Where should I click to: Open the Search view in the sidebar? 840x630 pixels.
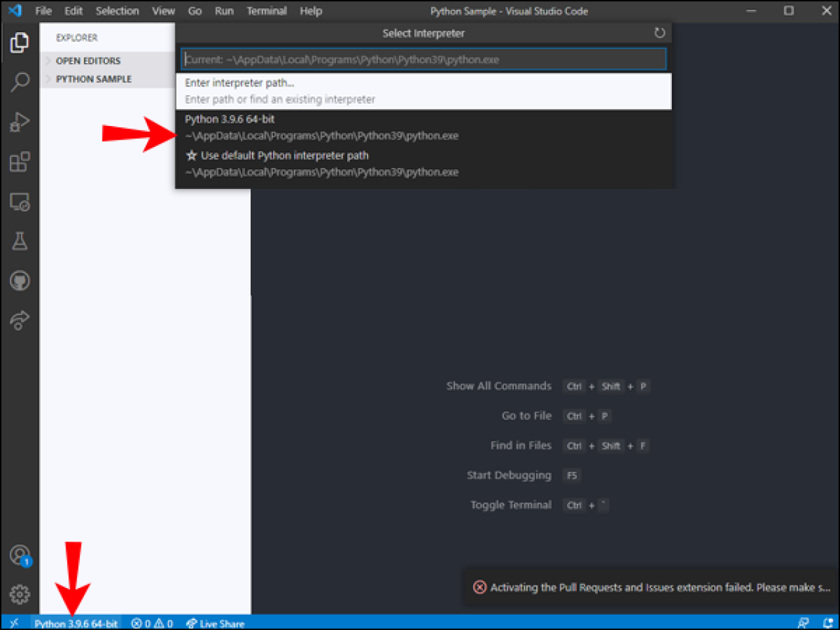20,81
